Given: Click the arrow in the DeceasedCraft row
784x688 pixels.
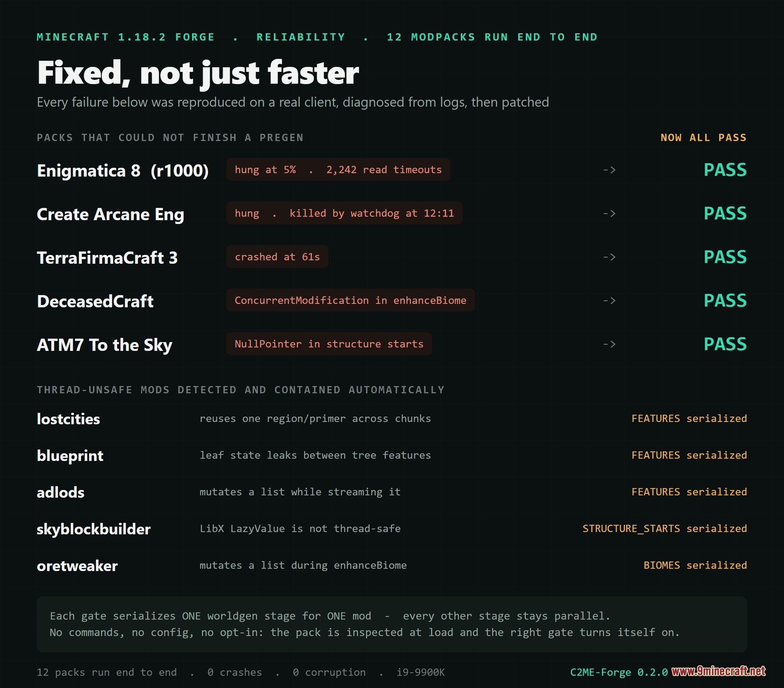Looking at the screenshot, I should pyautogui.click(x=610, y=301).
